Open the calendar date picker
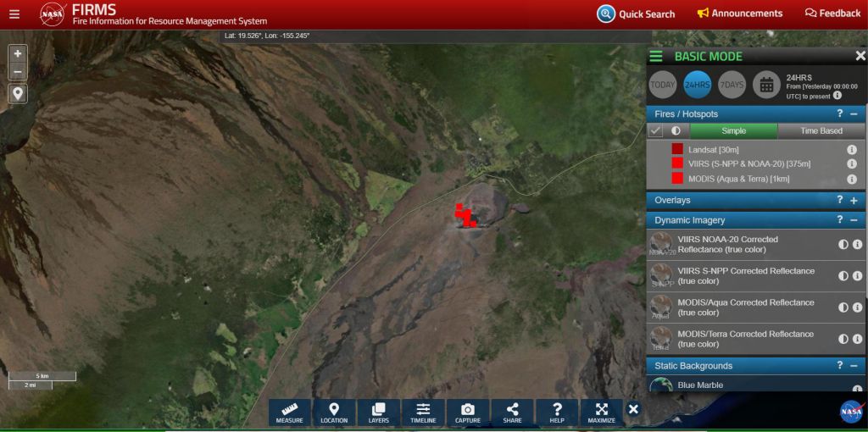 point(765,84)
